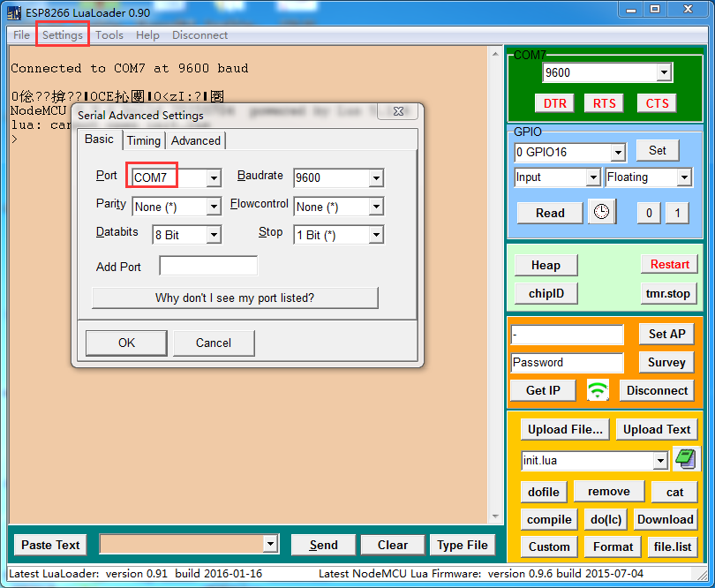
Task: Click the Add Port text field
Action: click(x=208, y=267)
